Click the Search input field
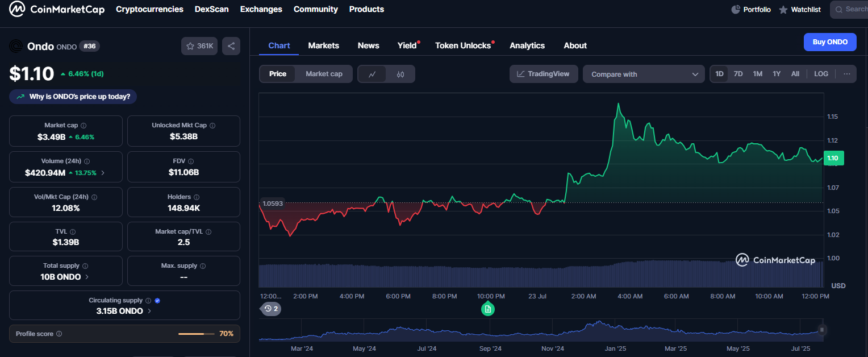Screen dimensions: 868x357 (849, 9)
